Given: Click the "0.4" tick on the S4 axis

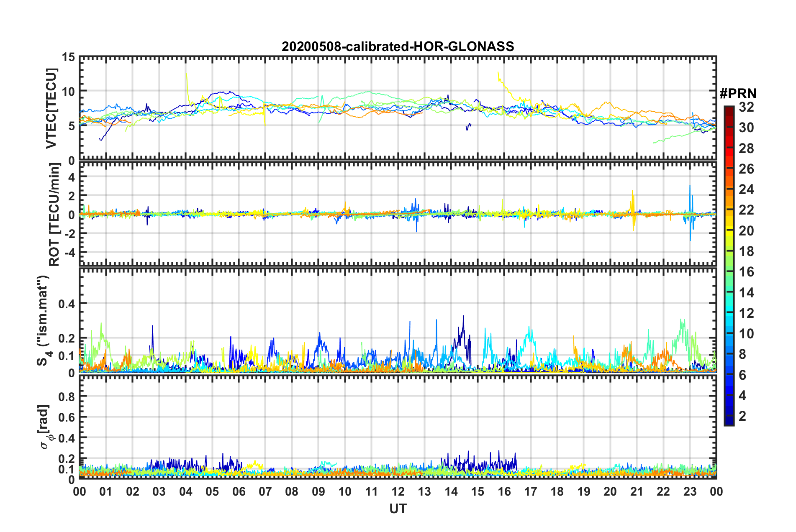Looking at the screenshot, I should (x=67, y=304).
